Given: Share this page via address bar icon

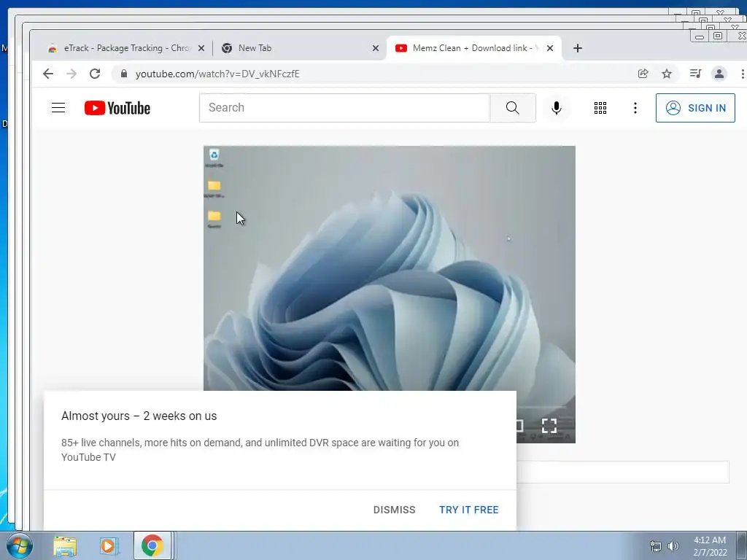Looking at the screenshot, I should [643, 74].
